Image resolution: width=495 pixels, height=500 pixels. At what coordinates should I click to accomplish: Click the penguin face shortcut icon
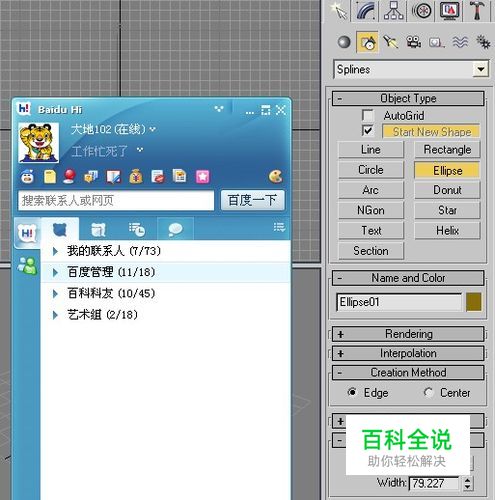pos(28,177)
